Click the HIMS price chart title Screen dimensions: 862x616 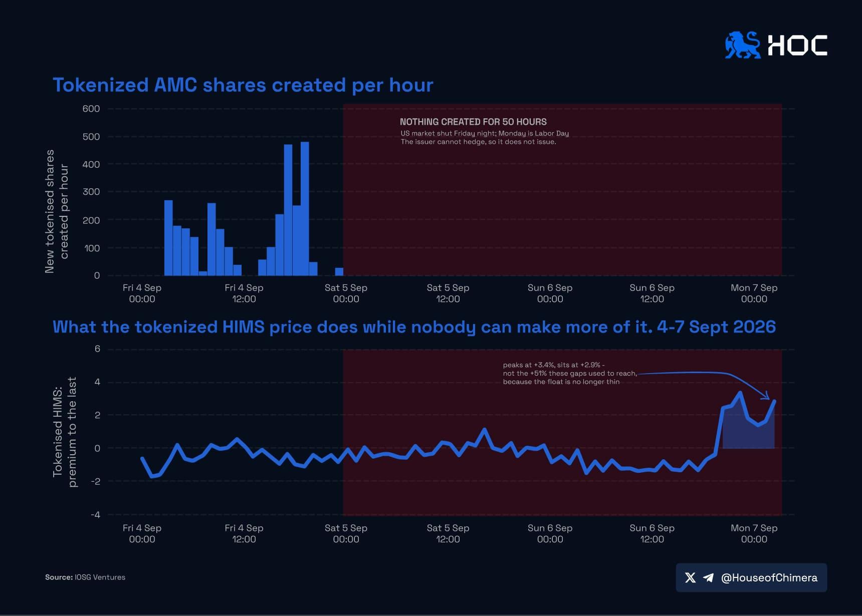[x=414, y=327]
